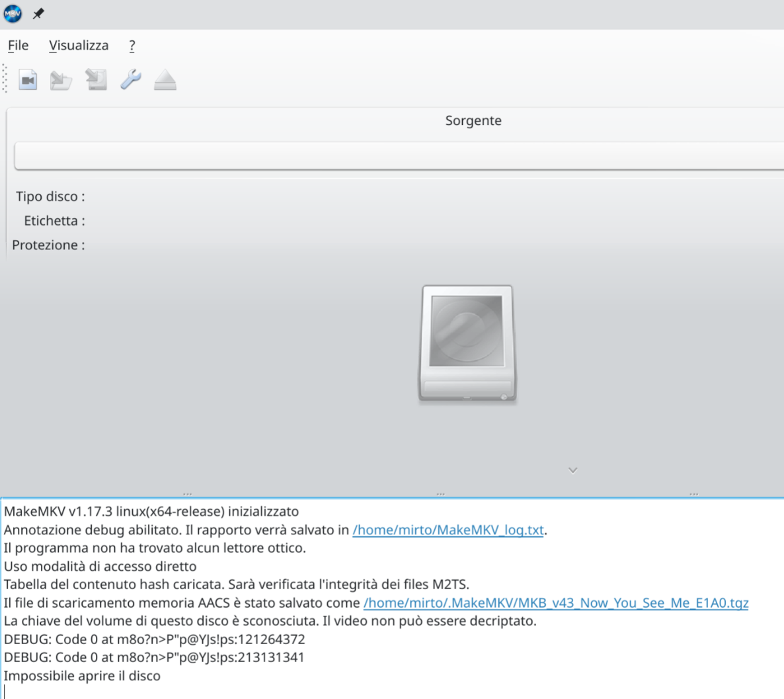
Task: Click the toolbar drag handle
Action: point(5,79)
